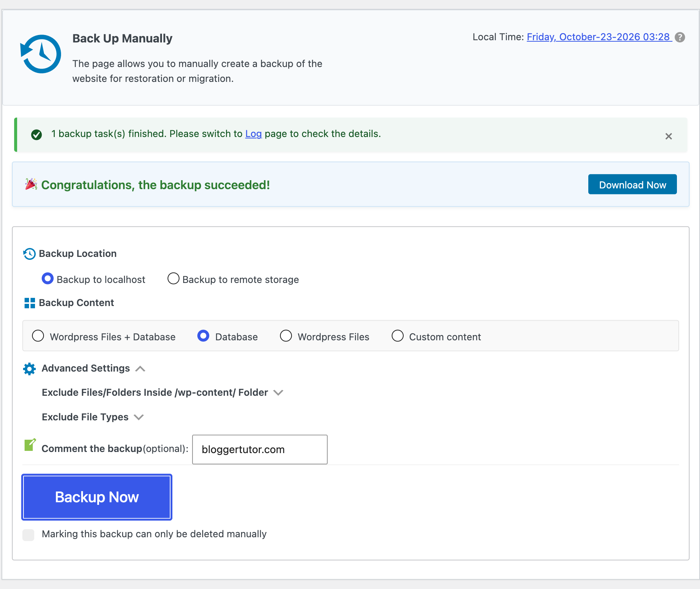Screen dimensions: 700x589
Task: Click the green success checkmark icon
Action: click(36, 134)
